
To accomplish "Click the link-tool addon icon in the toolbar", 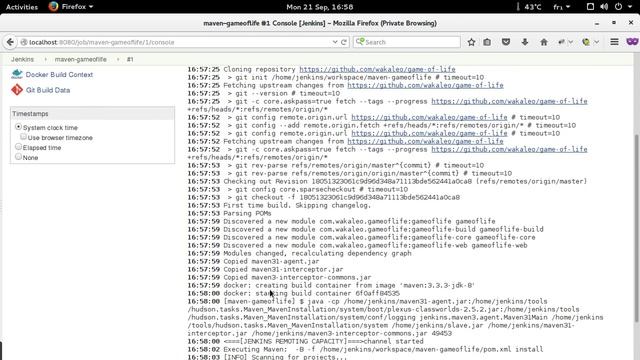I will [562, 42].
